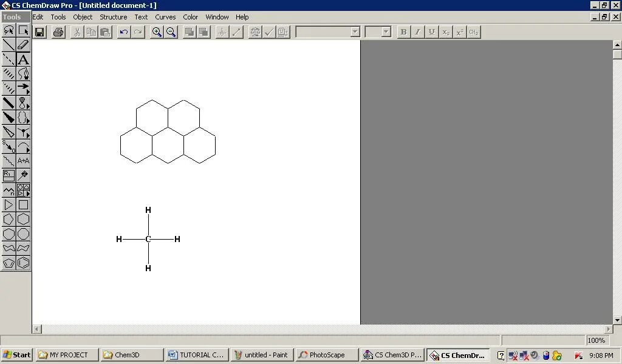Expand the font name dropdown
Screen dimensions: 622x364
pyautogui.click(x=355, y=32)
